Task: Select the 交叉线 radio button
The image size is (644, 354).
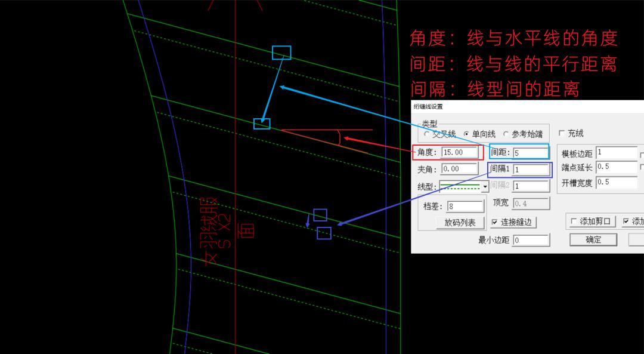Action: pyautogui.click(x=427, y=134)
